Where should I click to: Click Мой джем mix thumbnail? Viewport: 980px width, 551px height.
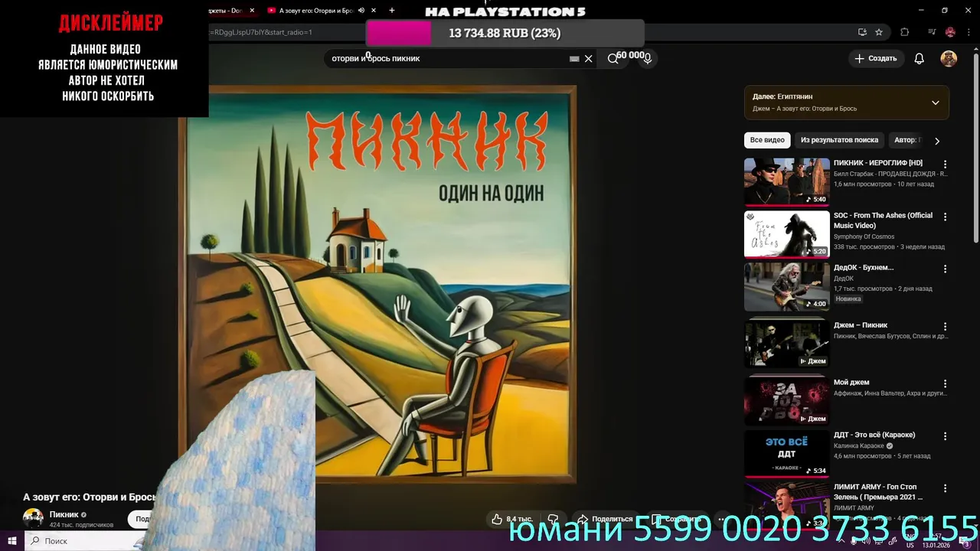pyautogui.click(x=786, y=401)
